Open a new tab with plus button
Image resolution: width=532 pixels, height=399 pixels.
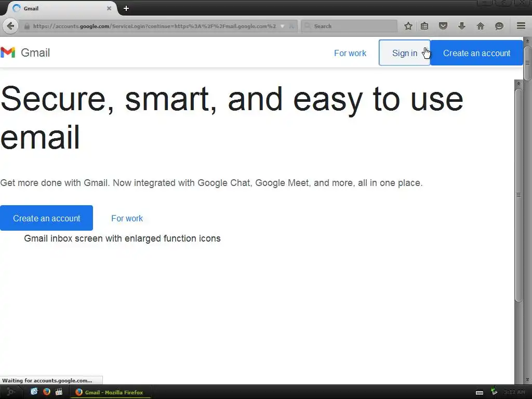(126, 8)
